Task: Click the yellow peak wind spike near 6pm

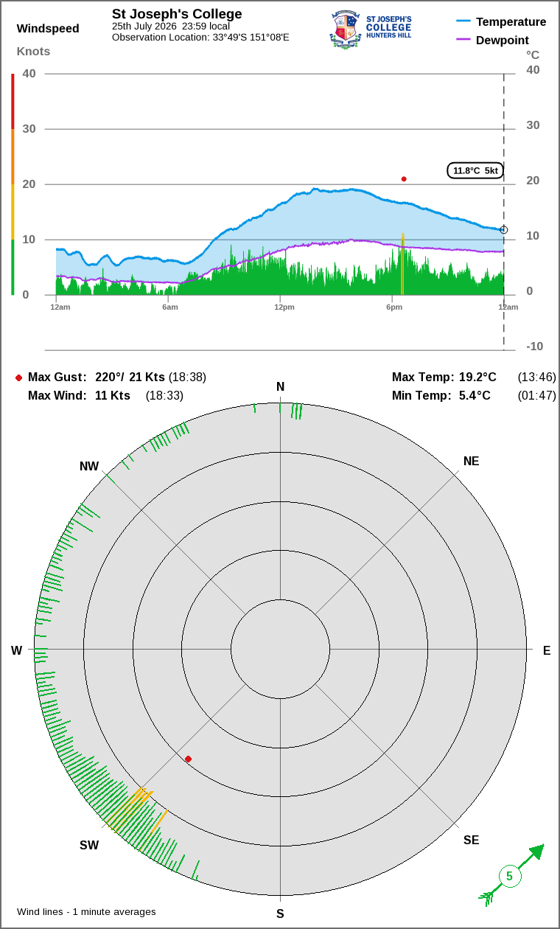Action: tap(402, 264)
